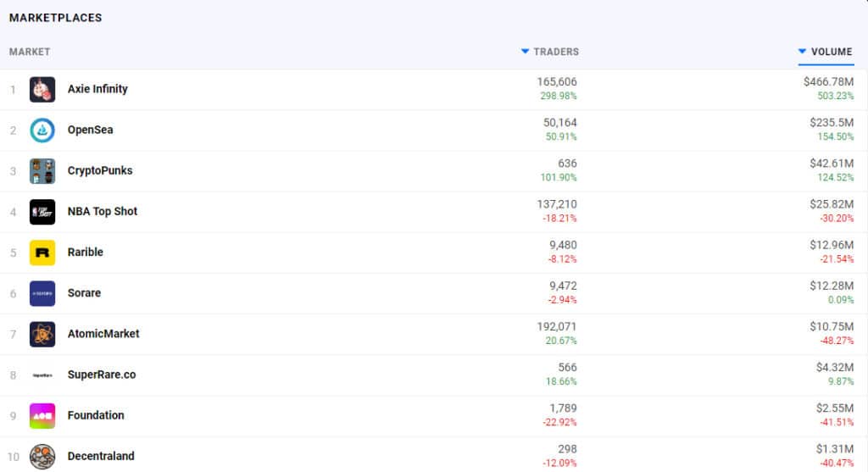Go to the SuperRare.co name link
The width and height of the screenshot is (868, 472).
coord(102,375)
